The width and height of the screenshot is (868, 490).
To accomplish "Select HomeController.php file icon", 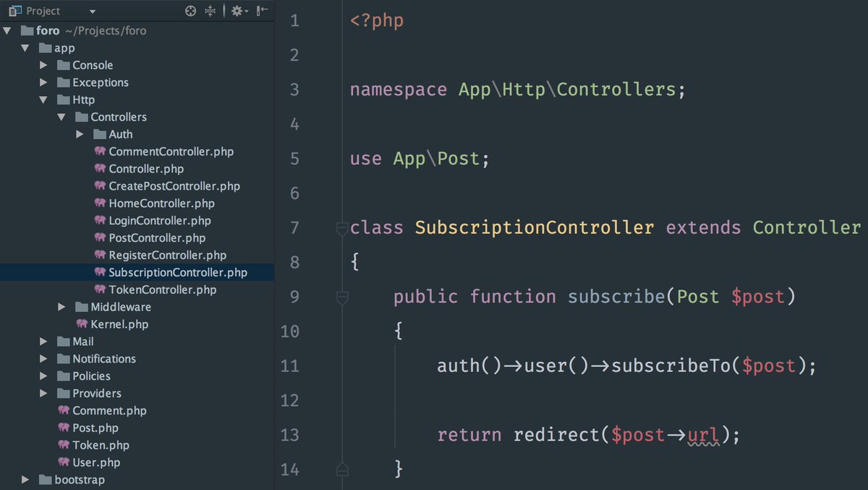I will [100, 203].
